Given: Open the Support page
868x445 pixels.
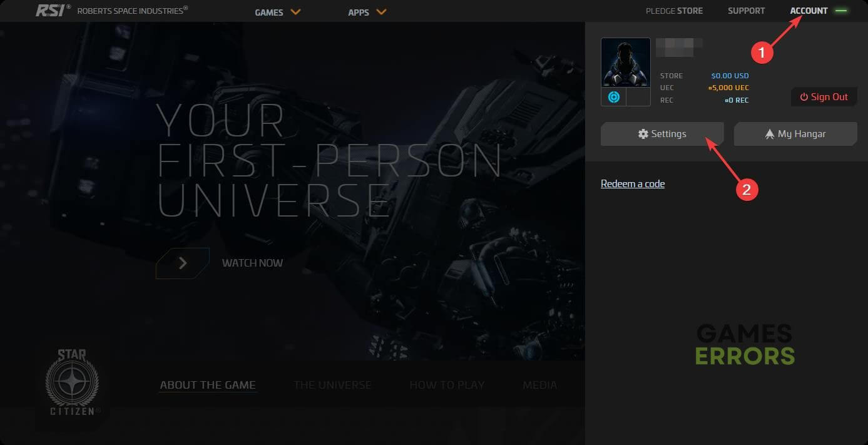Looking at the screenshot, I should click(x=746, y=11).
